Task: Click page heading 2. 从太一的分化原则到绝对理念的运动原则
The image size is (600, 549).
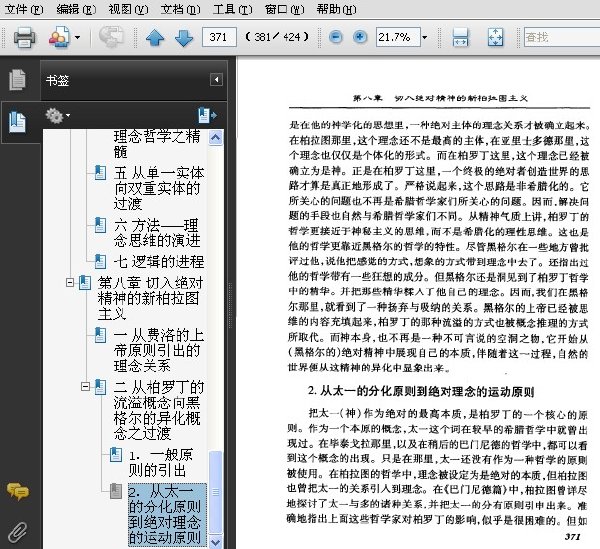Action: pos(421,391)
